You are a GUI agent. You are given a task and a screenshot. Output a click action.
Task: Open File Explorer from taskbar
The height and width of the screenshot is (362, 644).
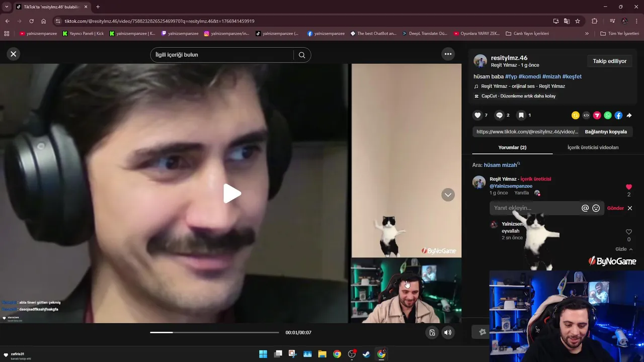(322, 354)
